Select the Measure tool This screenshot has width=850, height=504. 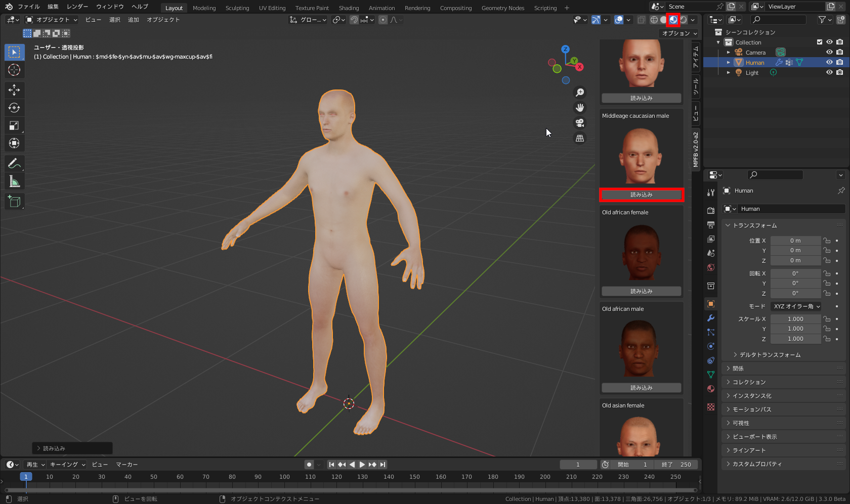tap(14, 181)
